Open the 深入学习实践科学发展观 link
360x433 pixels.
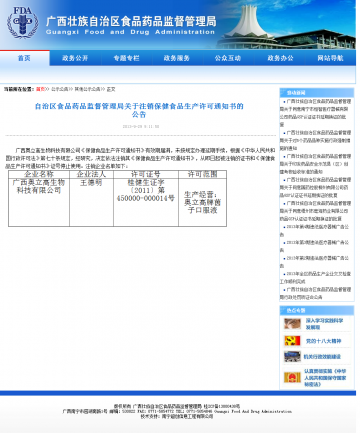point(324,324)
